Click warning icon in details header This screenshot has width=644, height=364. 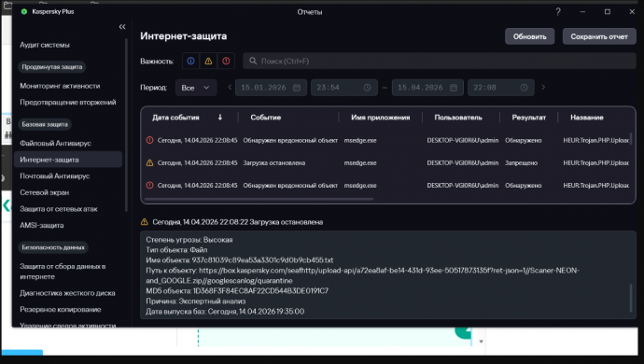click(x=144, y=222)
